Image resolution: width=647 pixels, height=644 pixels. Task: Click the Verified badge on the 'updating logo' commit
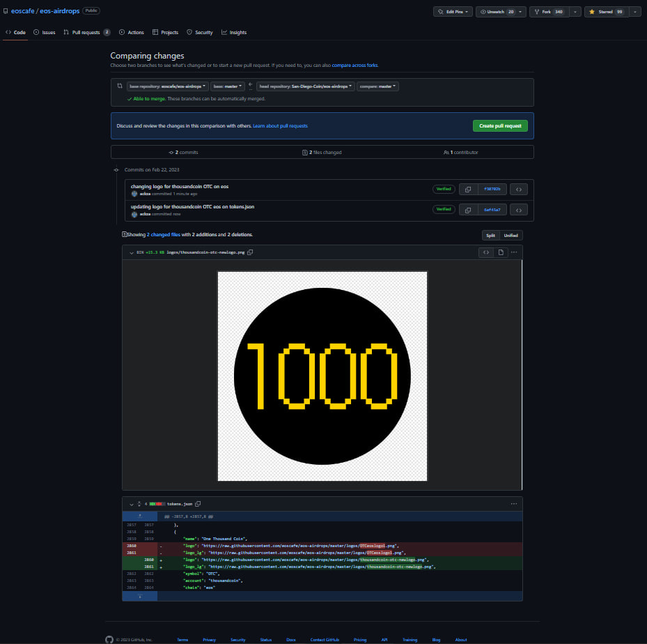coord(444,209)
